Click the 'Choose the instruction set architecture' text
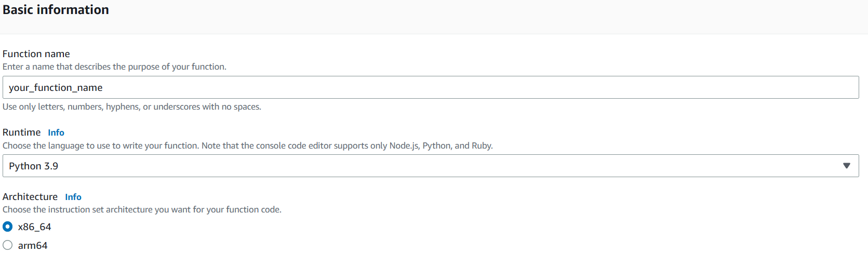 pyautogui.click(x=142, y=209)
